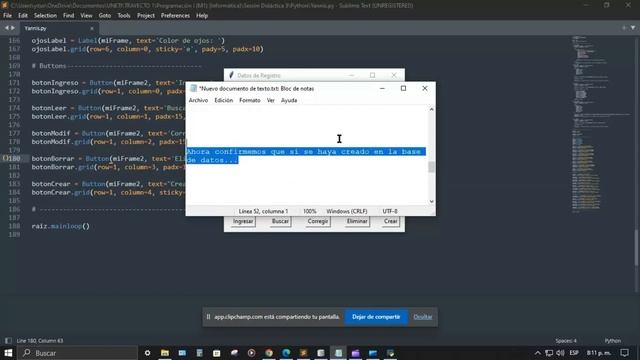Click the Notepad scroll down arrow
Image resolution: width=640 pixels, height=360 pixels.
[x=431, y=201]
